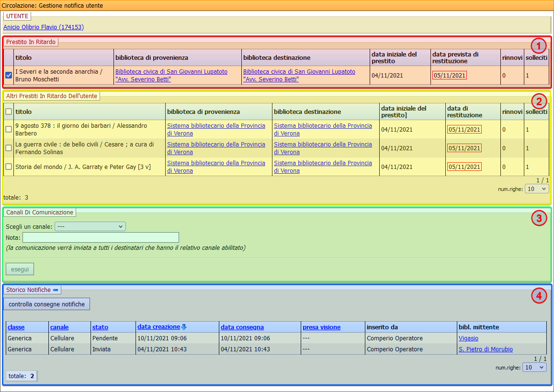
Task: Tick the Storia del mondo loan checkbox
Action: point(9,167)
